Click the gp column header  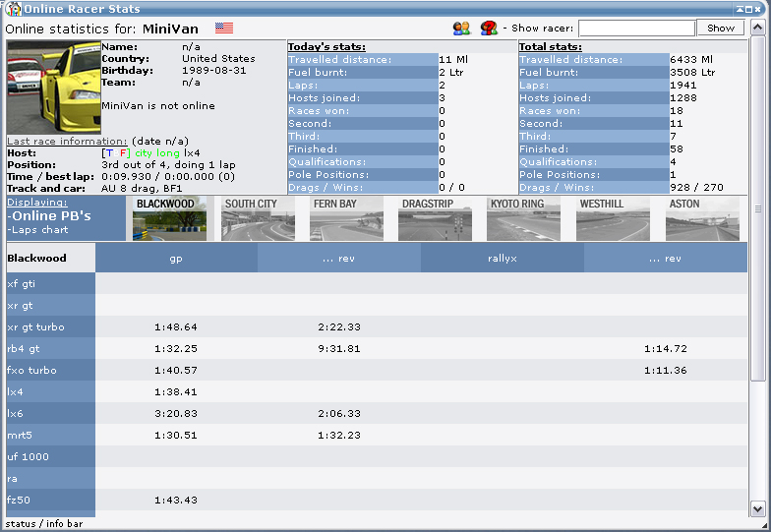[176, 258]
